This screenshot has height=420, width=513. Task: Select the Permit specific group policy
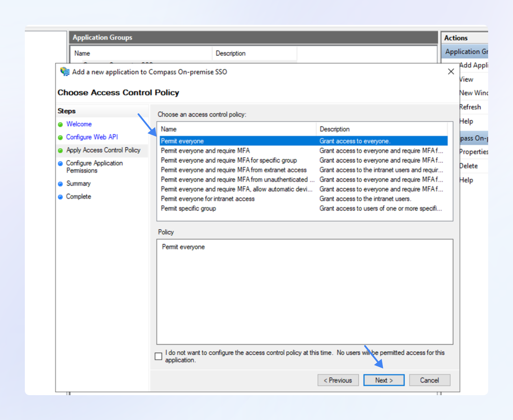(188, 208)
